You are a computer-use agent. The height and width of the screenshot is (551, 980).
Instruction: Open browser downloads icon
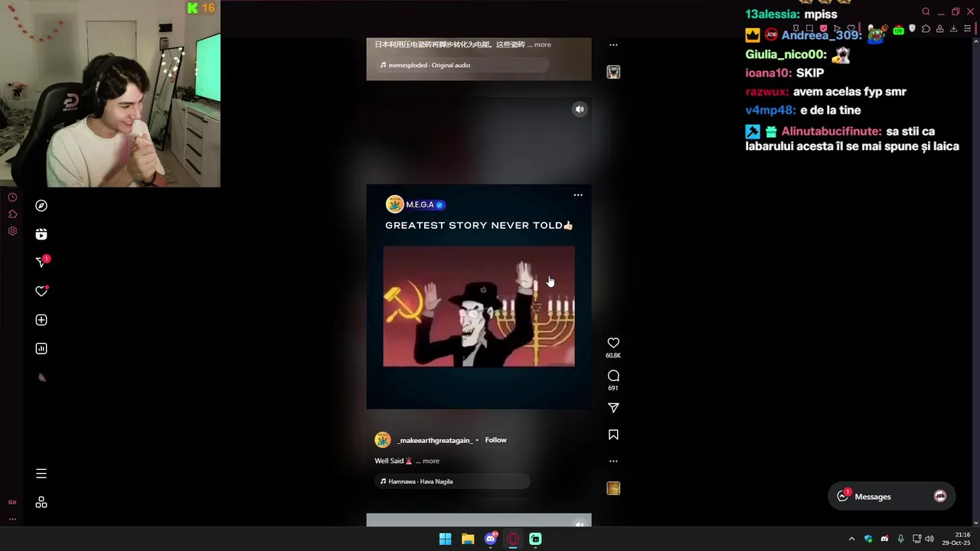[953, 29]
